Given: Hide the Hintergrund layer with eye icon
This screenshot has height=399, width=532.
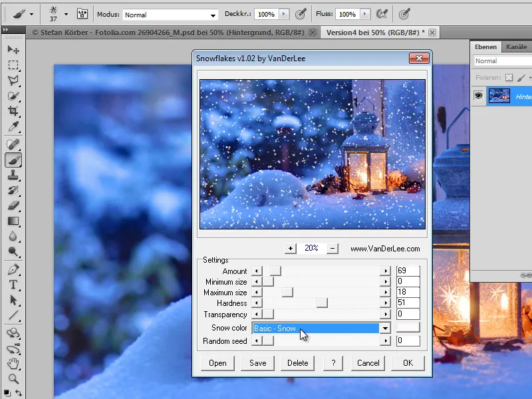Looking at the screenshot, I should [478, 96].
